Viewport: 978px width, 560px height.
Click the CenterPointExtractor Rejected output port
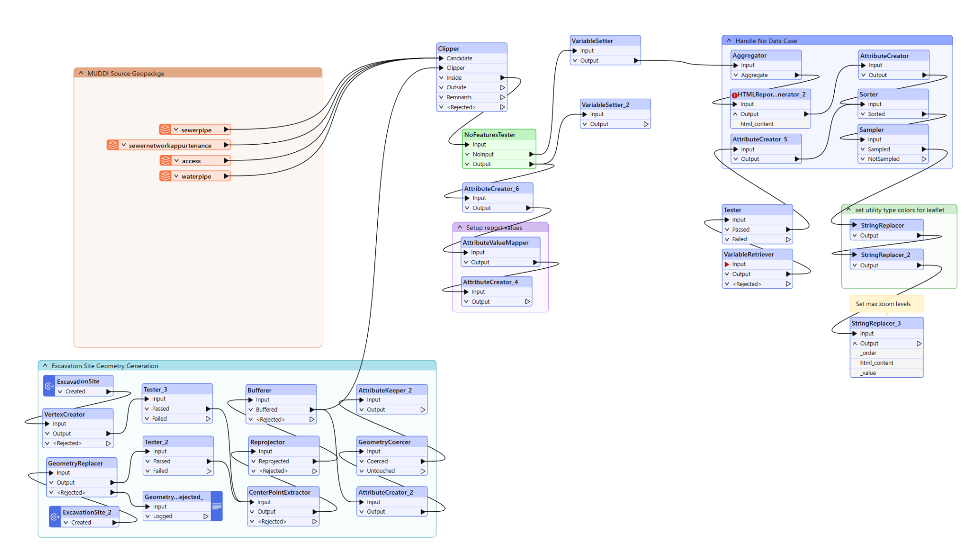(315, 521)
